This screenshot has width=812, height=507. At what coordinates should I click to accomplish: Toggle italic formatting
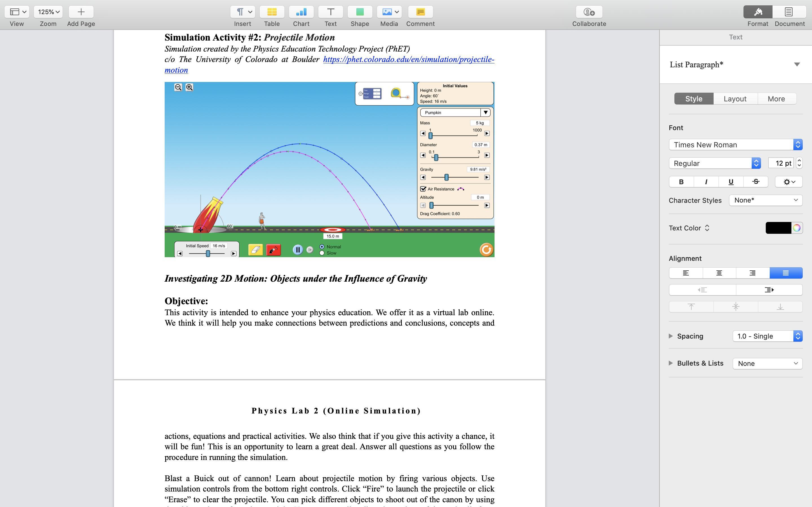(706, 181)
